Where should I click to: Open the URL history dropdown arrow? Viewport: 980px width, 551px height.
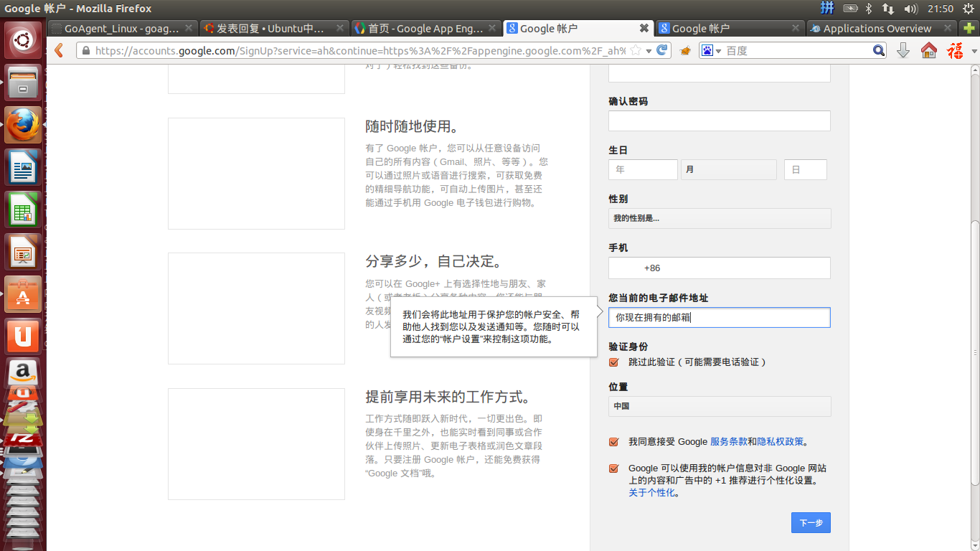[x=649, y=51]
